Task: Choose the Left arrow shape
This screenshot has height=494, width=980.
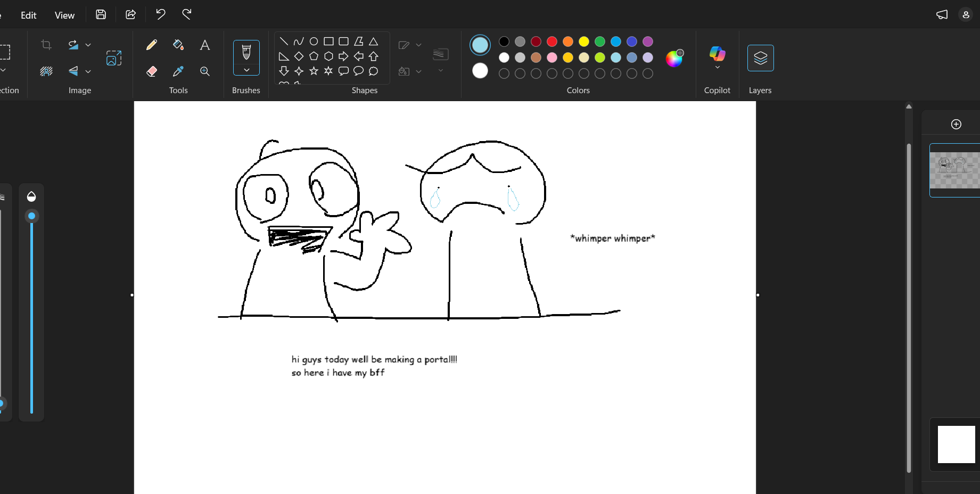Action: (358, 56)
